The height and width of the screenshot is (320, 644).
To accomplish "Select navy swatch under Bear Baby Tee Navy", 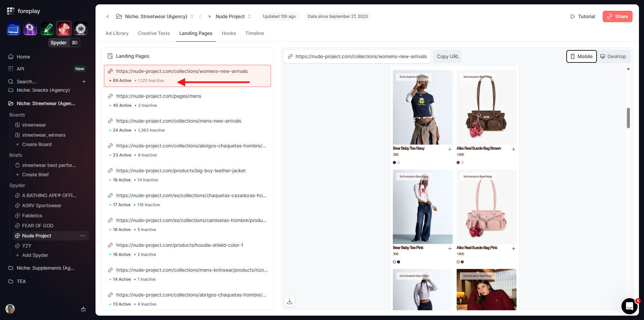I will tap(394, 163).
